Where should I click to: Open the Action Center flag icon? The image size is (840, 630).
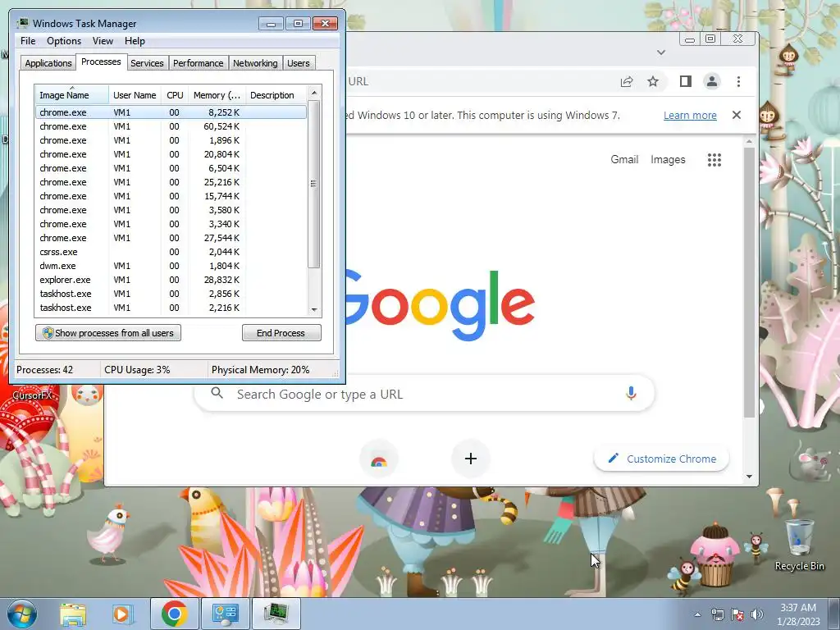coord(737,614)
